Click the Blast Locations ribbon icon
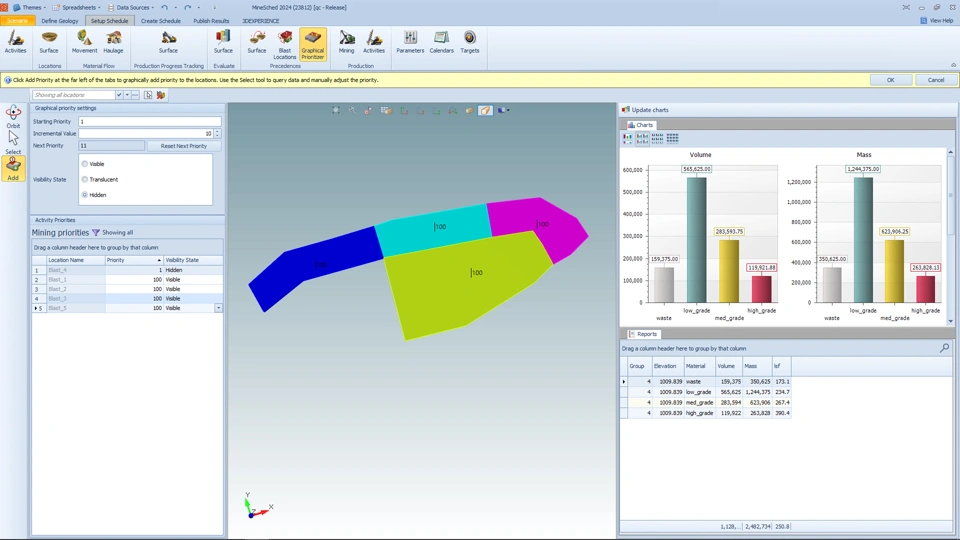Screen dimensions: 960x540 pos(285,44)
